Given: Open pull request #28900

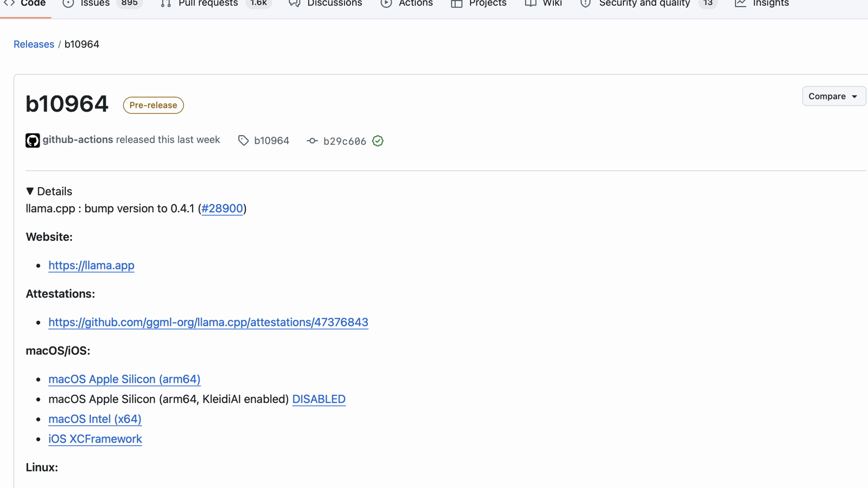Looking at the screenshot, I should point(222,209).
